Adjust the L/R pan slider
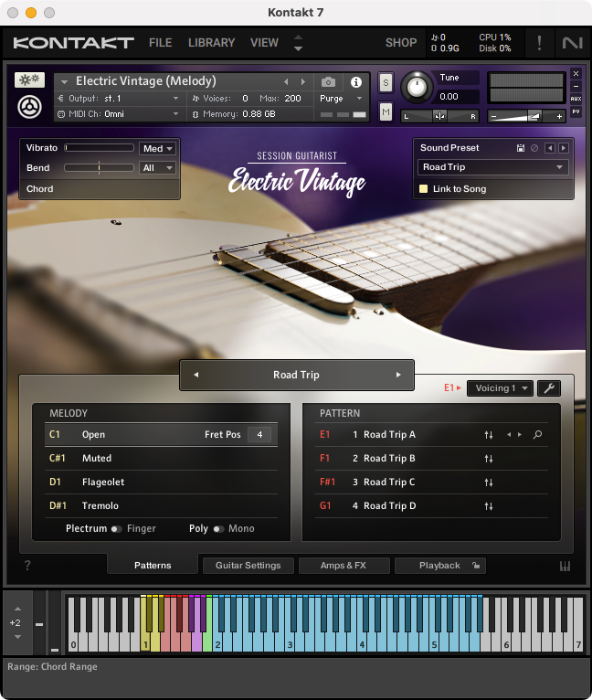The height and width of the screenshot is (700, 592). click(439, 117)
